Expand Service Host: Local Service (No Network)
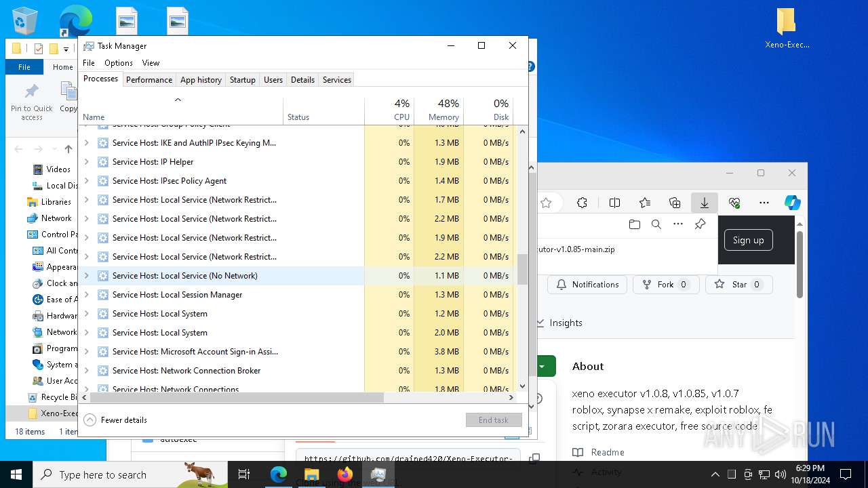This screenshot has width=868, height=488. (86, 276)
